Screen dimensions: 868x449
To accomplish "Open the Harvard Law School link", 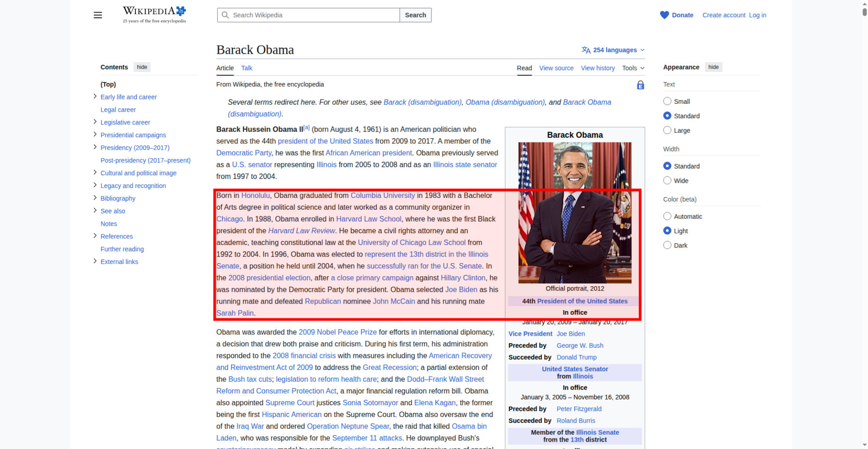I will coord(368,219).
